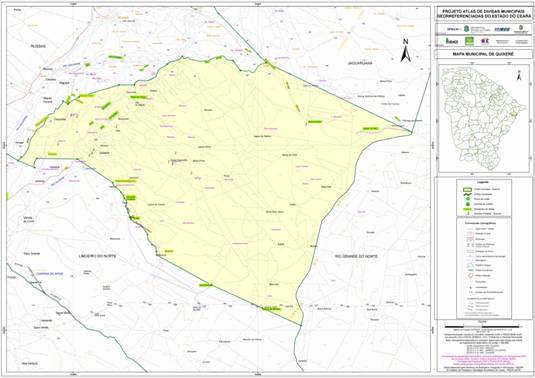535x378 pixels.
Task: Click the small north arrow in the inset map
Action: coord(519,75)
